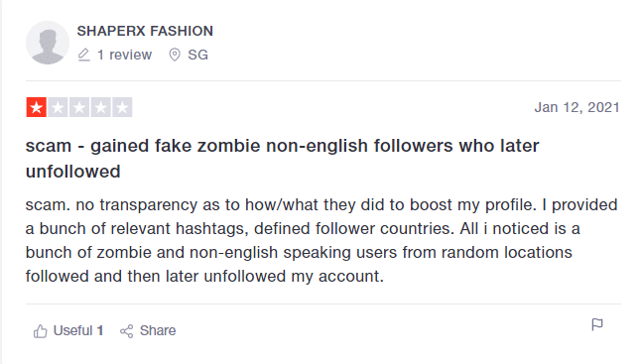This screenshot has width=642, height=364.
Task: Open the reviewer's default avatar picture
Action: (48, 43)
